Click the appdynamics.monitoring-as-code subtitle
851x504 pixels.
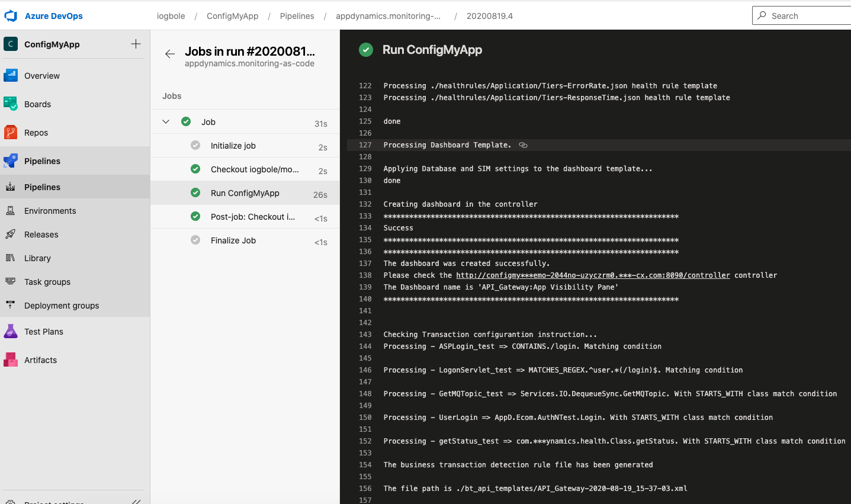pos(249,63)
